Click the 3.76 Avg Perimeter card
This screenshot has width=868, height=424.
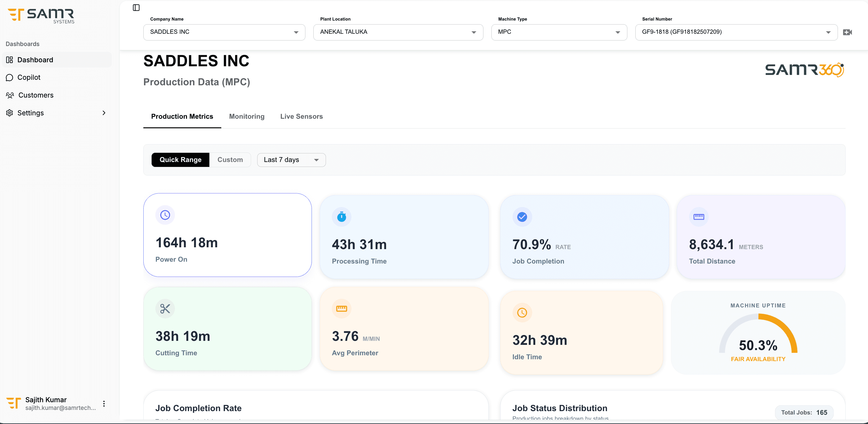404,329
